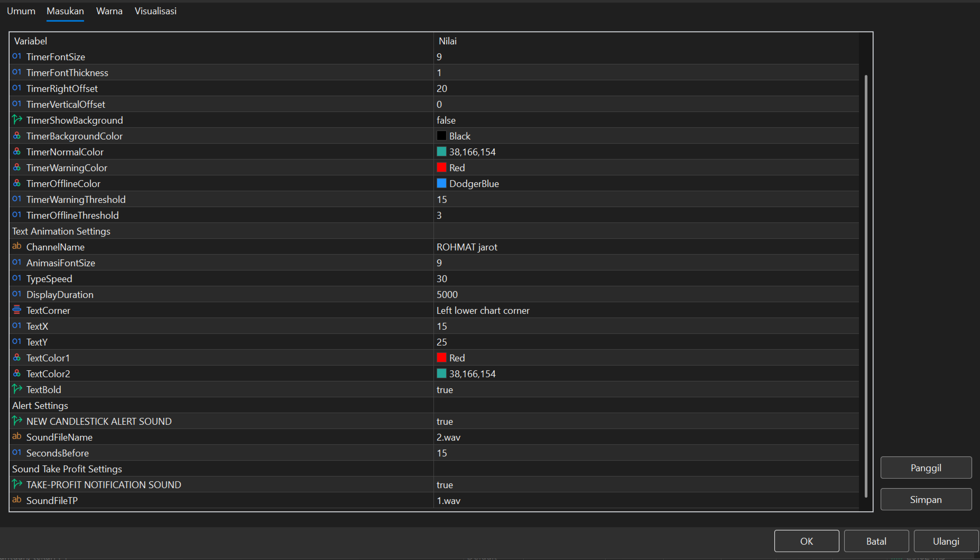Click the boolean icon beside TAKE-PROFIT NOTIFICATION SOUND

click(x=17, y=484)
